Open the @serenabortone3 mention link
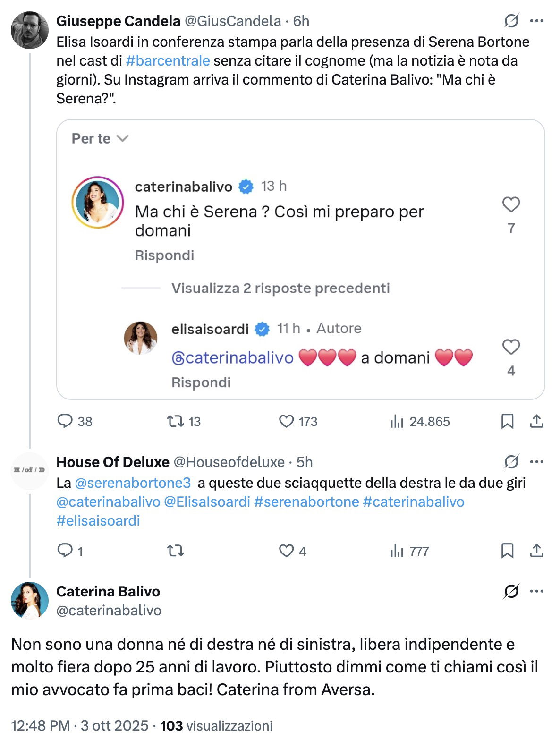This screenshot has height=748, width=560. click(x=133, y=483)
